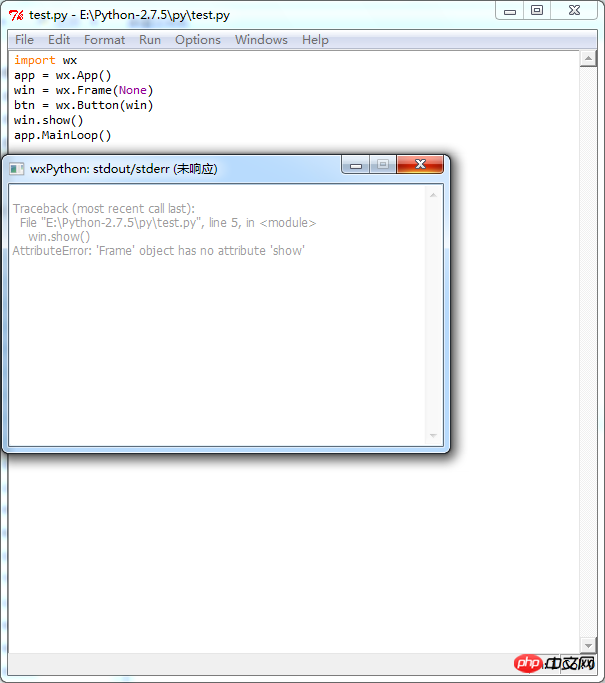Open the File menu

pyautogui.click(x=24, y=40)
